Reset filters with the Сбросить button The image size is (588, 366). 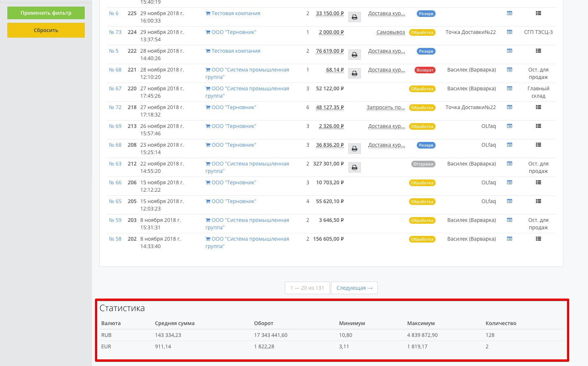[46, 30]
